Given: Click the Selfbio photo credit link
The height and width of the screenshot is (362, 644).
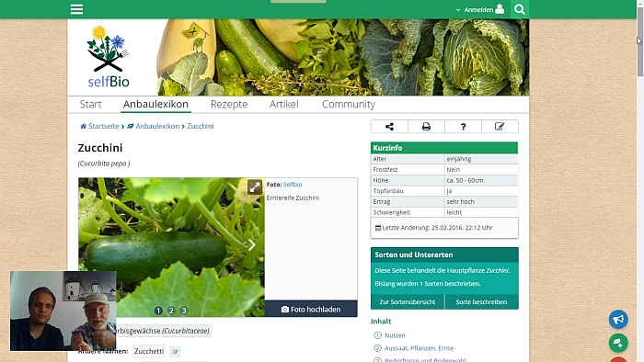Looking at the screenshot, I should (293, 185).
